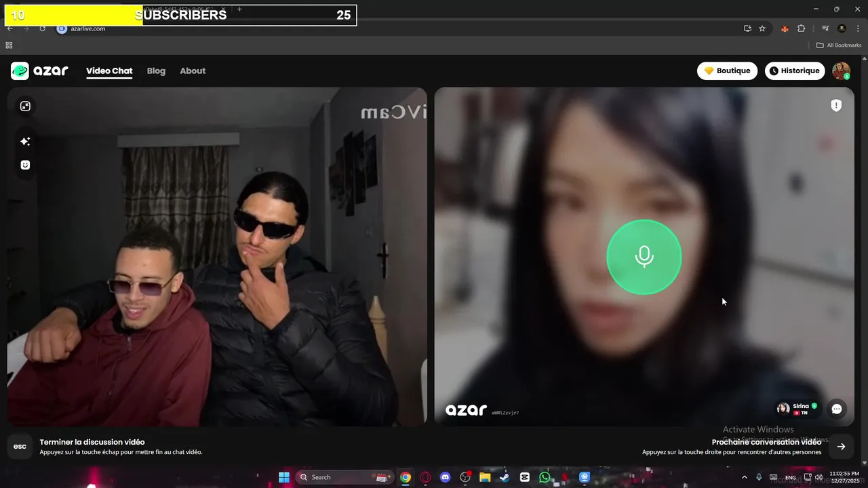Open the profile avatar in Azar header
The height and width of the screenshot is (488, 868).
pos(841,70)
